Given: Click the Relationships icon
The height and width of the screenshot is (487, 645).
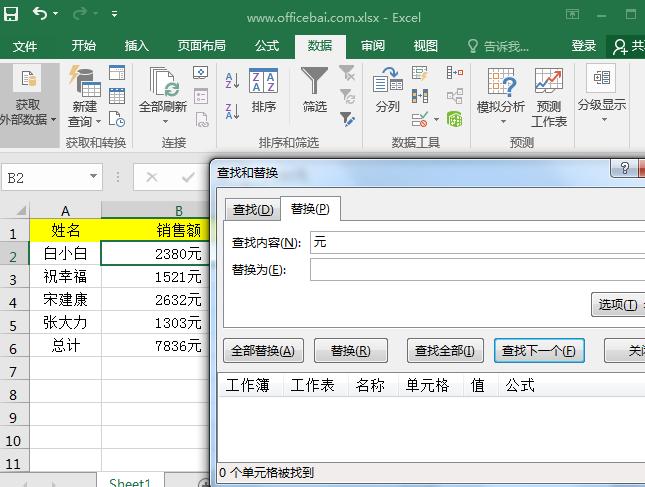Looking at the screenshot, I should pyautogui.click(x=455, y=96).
